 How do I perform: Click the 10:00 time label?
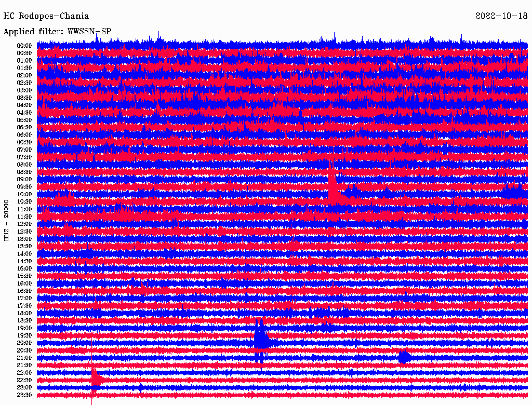pyautogui.click(x=24, y=194)
